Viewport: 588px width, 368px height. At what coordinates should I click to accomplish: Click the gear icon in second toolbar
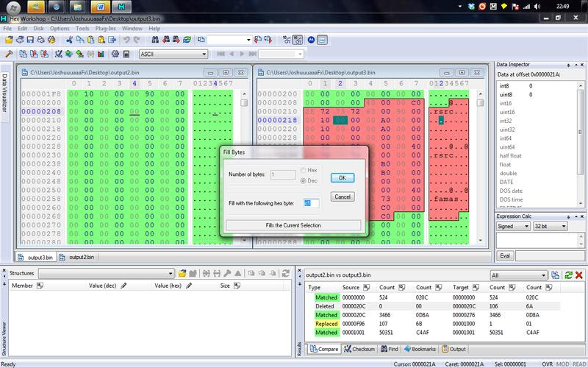click(115, 54)
